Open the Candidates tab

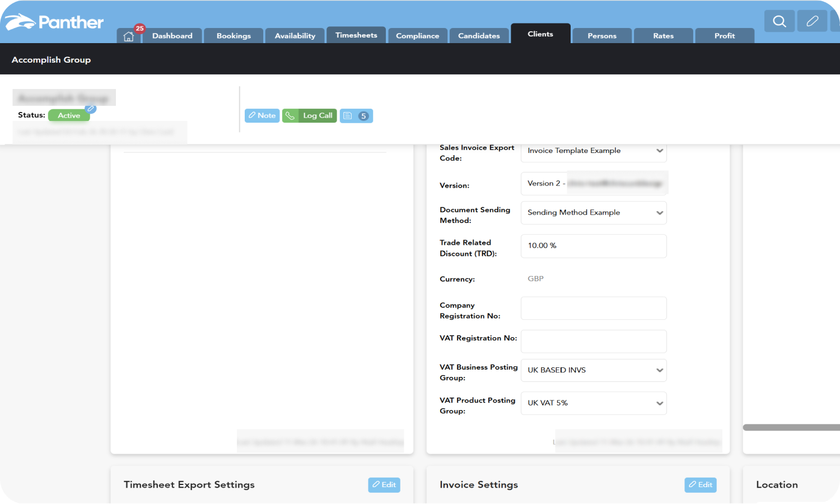click(479, 36)
